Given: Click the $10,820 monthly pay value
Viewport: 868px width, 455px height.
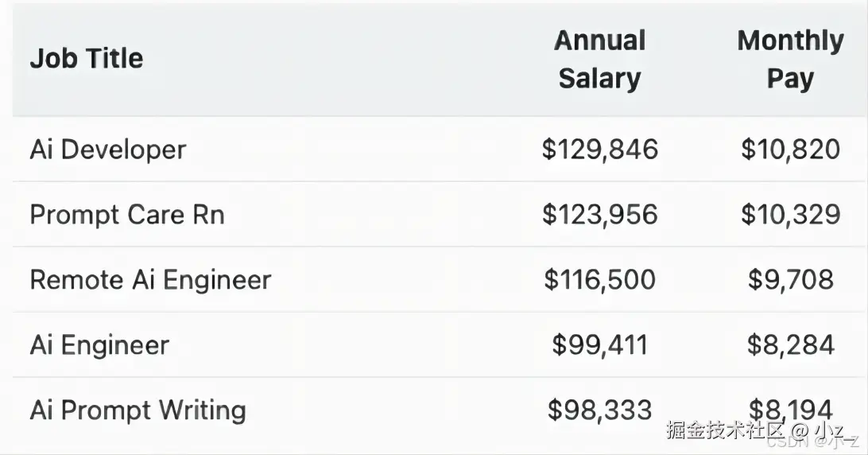Looking at the screenshot, I should 790,150.
